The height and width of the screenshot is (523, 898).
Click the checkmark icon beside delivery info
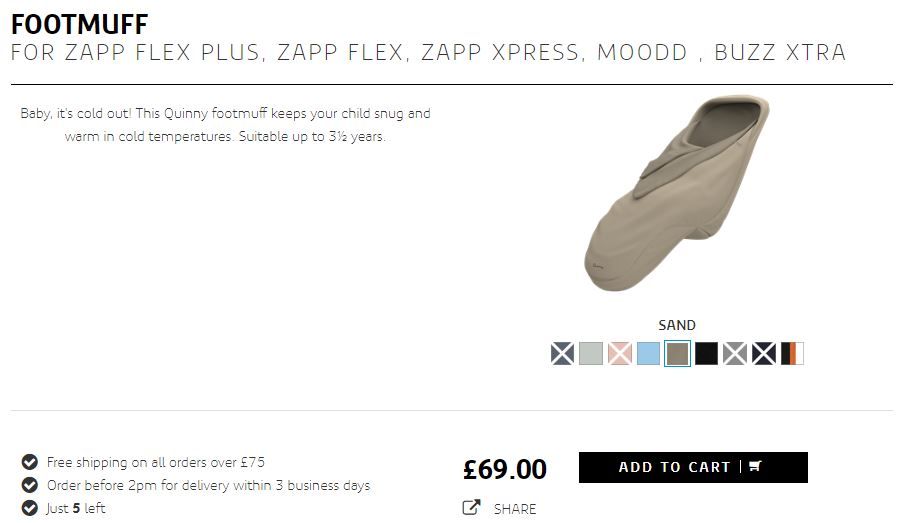tap(30, 485)
